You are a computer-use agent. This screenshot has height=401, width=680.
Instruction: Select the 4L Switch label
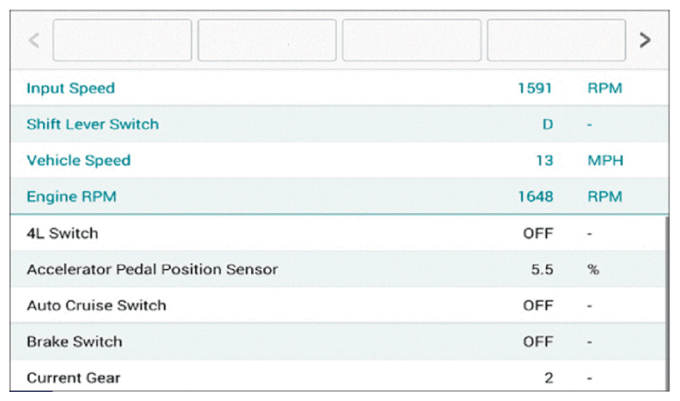click(x=62, y=233)
